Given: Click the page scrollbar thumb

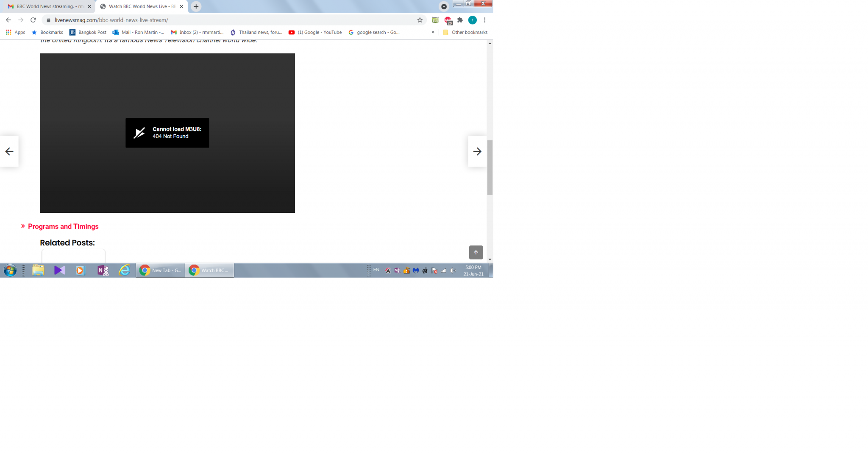Looking at the screenshot, I should [x=490, y=167].
